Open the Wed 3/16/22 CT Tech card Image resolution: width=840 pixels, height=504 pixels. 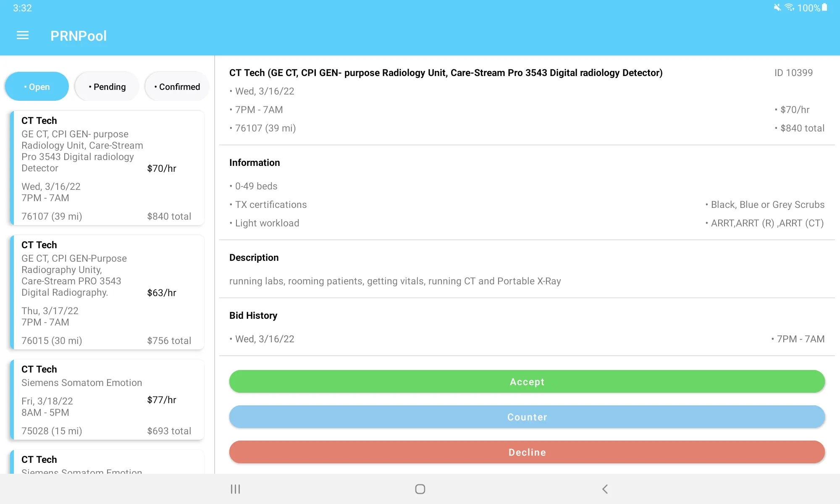point(107,168)
